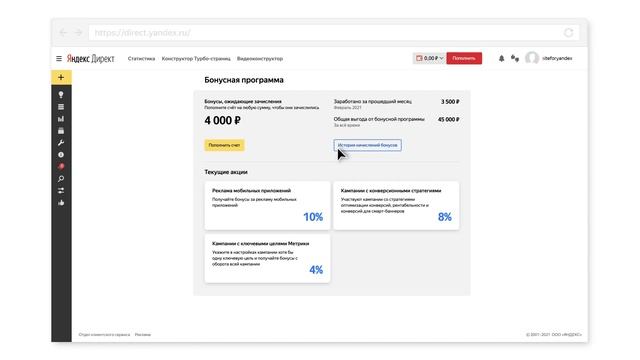Click the 45 000 ₽ total benefit value
The height and width of the screenshot is (360, 640).
coord(449,120)
